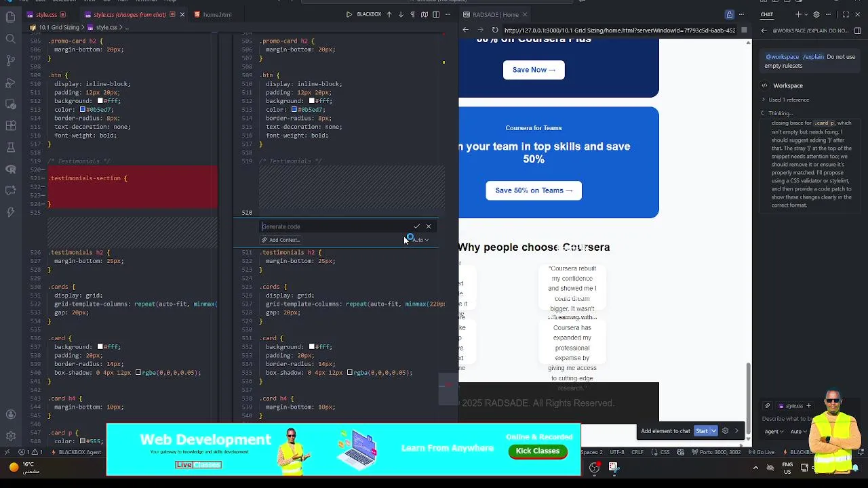Click chevron arrow after gear in element bar

pos(736,431)
